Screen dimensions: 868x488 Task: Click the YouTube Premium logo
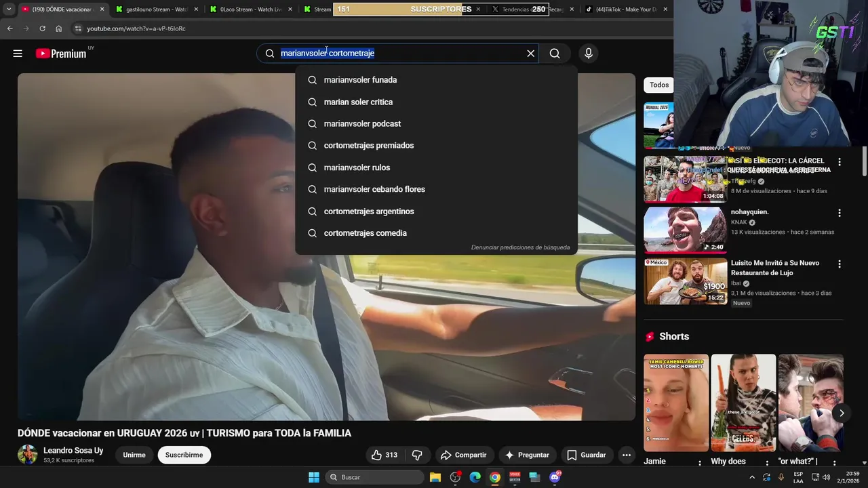pyautogui.click(x=61, y=54)
